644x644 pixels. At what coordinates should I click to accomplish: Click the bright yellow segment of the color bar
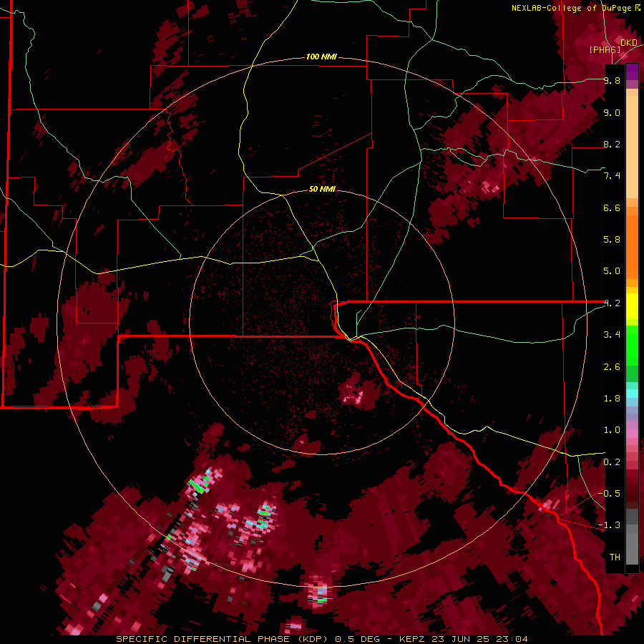click(x=632, y=306)
